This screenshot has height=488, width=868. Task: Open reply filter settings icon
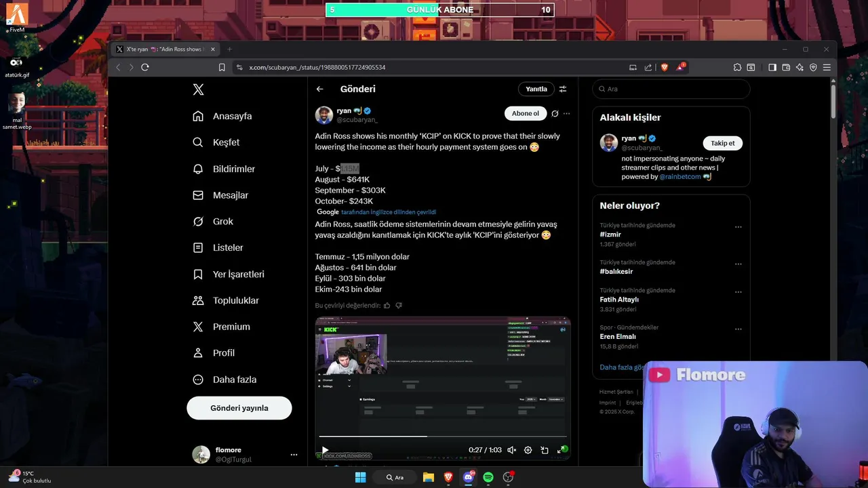coord(562,89)
